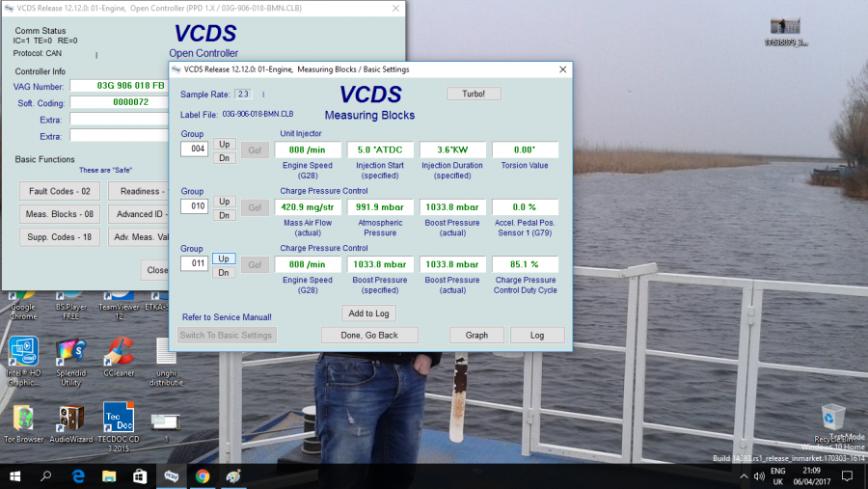Click Done, Go Back button
Viewport: 868px width, 489px height.
(x=369, y=335)
